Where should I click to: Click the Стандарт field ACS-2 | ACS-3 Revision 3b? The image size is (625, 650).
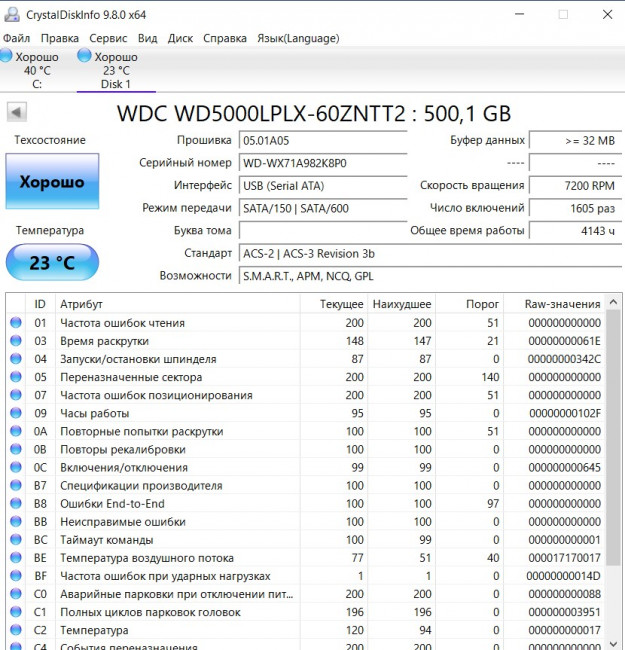(430, 253)
